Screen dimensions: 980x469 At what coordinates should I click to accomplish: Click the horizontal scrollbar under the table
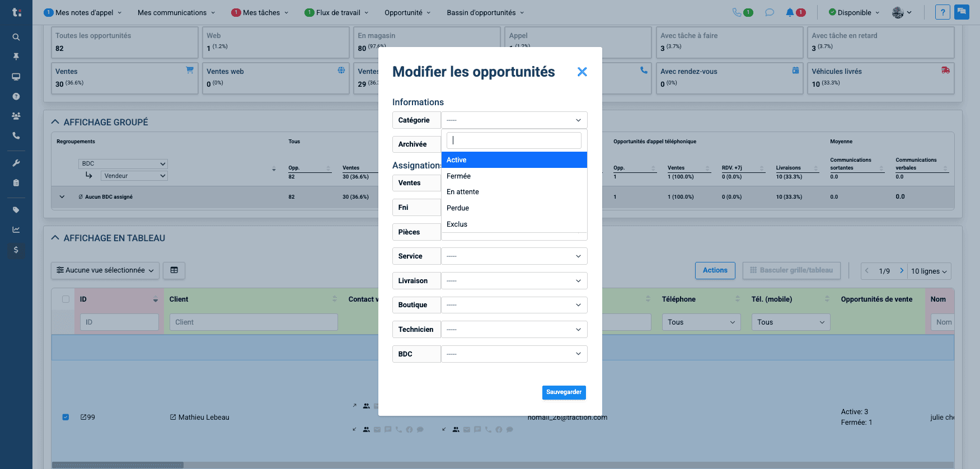pos(118,465)
